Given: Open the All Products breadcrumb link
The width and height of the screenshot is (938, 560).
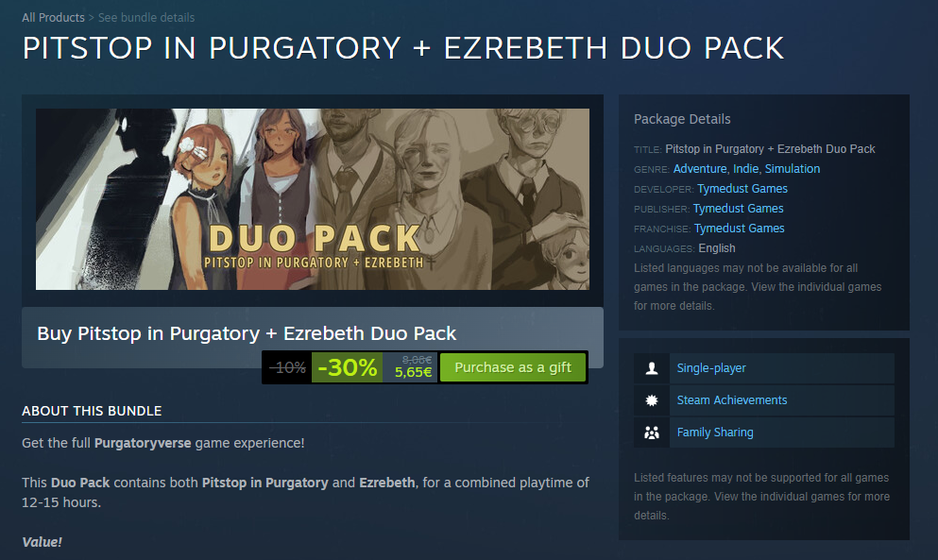Looking at the screenshot, I should tap(53, 17).
